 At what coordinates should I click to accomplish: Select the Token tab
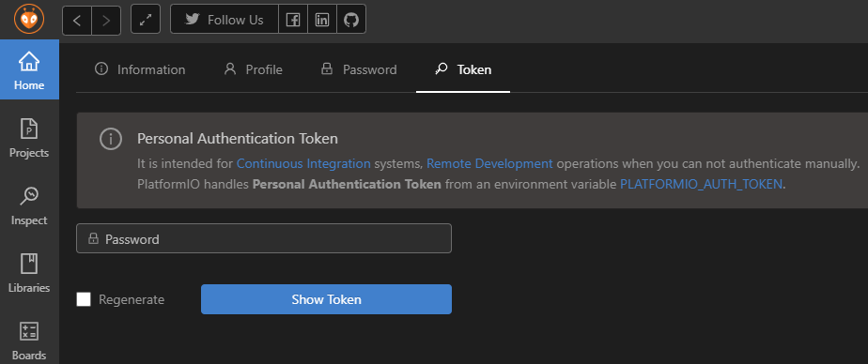(463, 69)
